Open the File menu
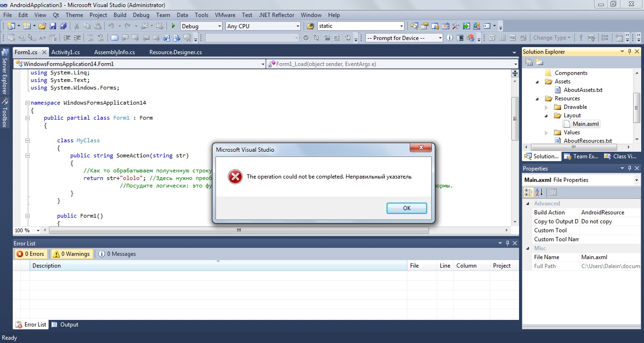The image size is (644, 343). point(8,15)
